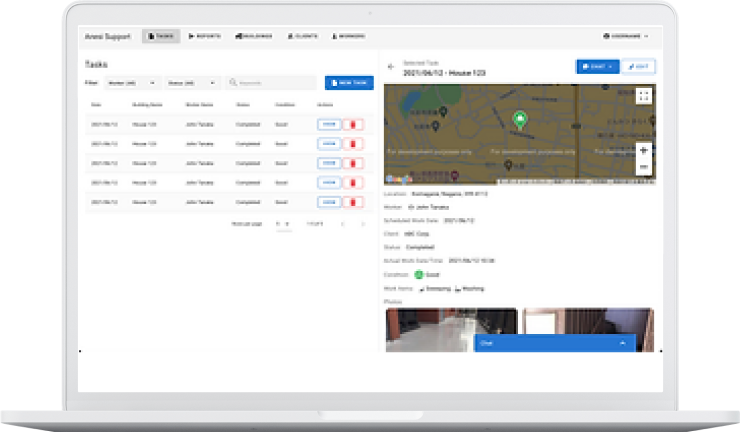Viewport: 740px width, 432px height.
Task: Switch to the Reports tab
Action: (x=204, y=36)
